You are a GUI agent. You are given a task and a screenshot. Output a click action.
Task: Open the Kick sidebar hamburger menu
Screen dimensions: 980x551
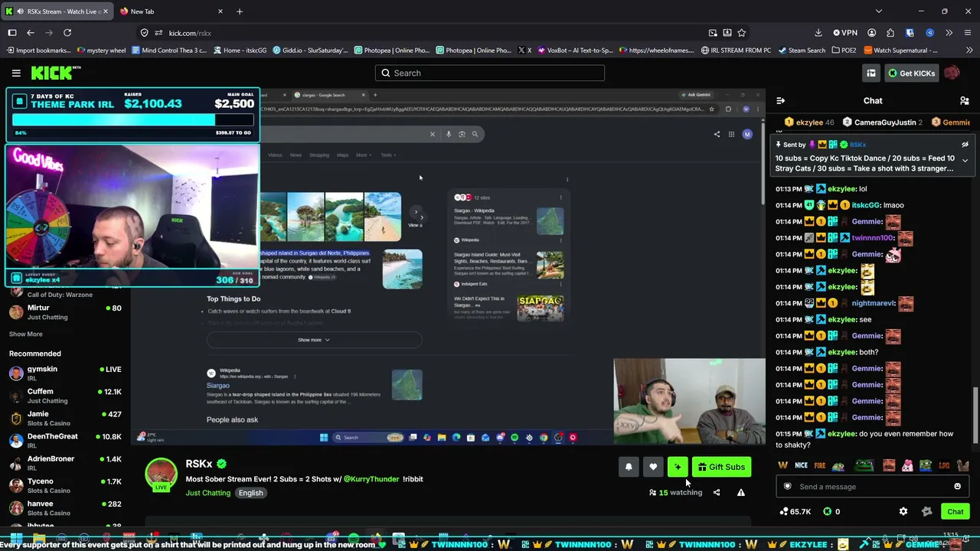click(x=16, y=73)
